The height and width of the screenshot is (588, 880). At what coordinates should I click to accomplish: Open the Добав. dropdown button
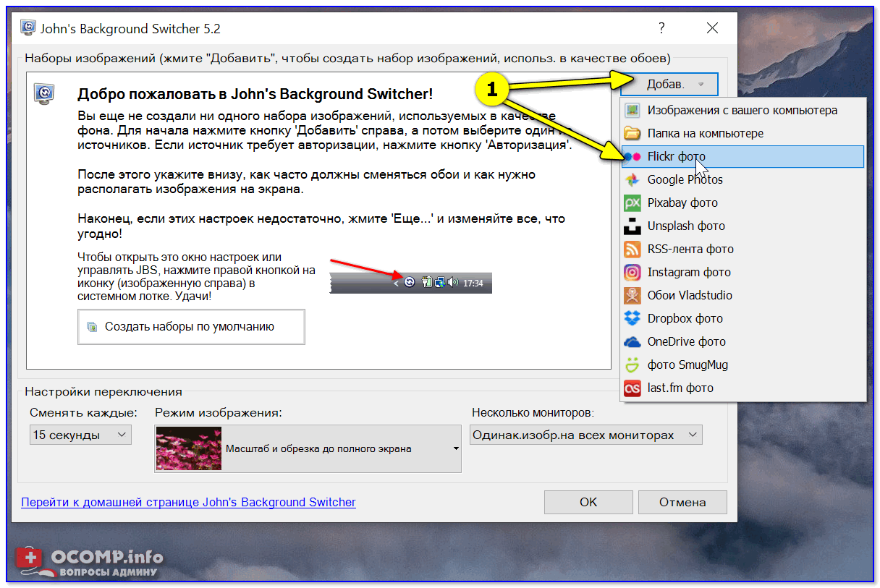point(669,84)
